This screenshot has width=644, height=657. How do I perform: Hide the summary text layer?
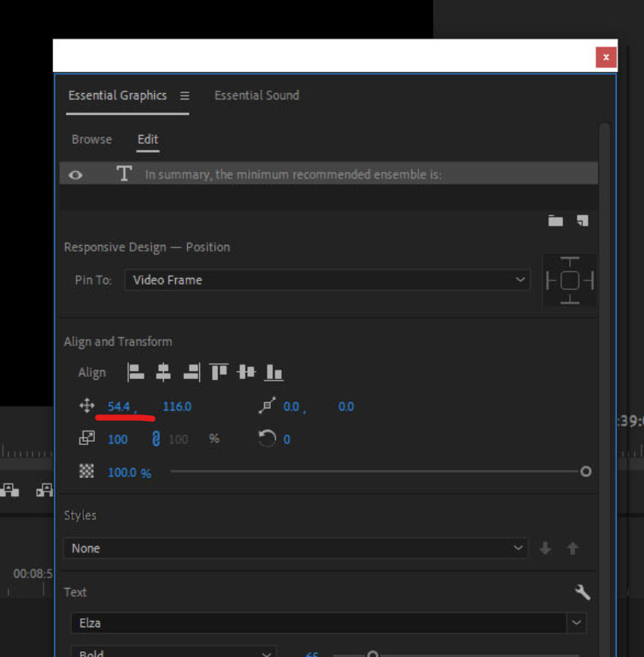point(75,173)
